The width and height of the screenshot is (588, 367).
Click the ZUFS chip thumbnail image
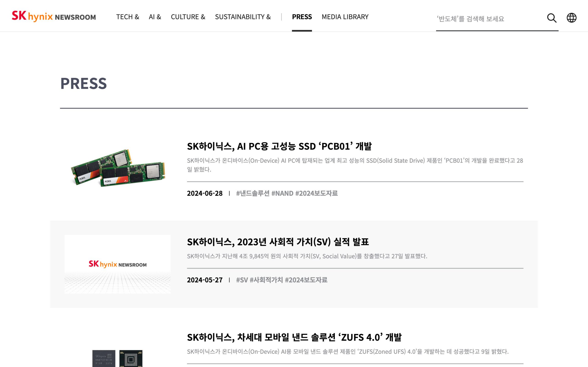pyautogui.click(x=117, y=358)
